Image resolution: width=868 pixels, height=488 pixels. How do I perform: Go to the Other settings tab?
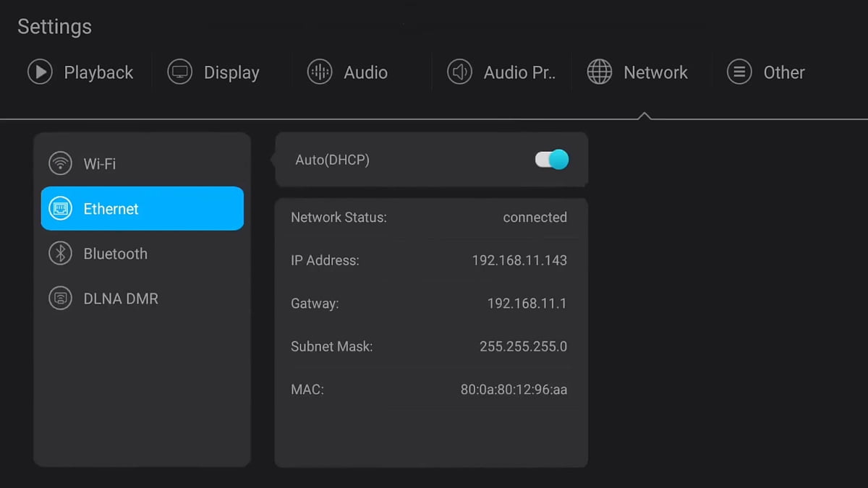coord(784,72)
